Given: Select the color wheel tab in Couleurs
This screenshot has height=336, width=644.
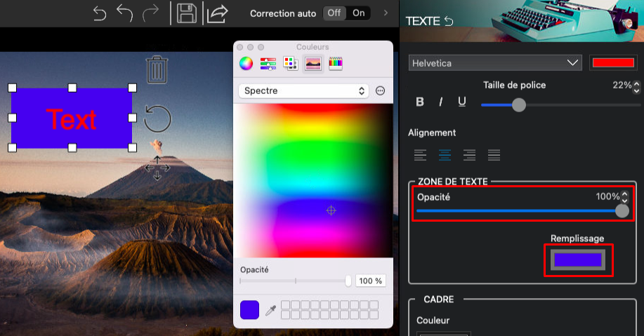Looking at the screenshot, I should tap(246, 64).
